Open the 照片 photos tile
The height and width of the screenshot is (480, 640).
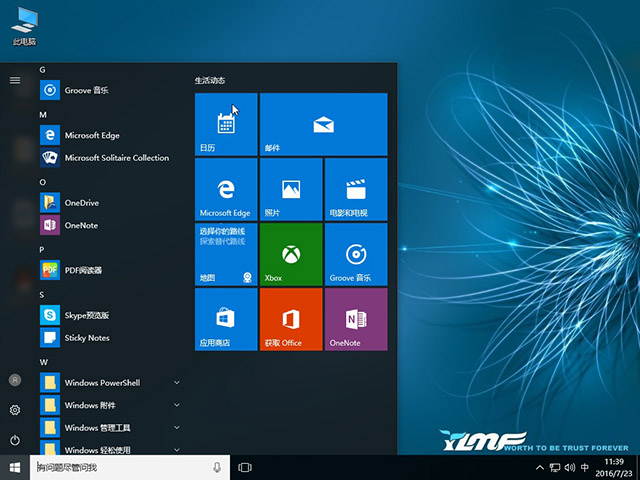coord(290,189)
